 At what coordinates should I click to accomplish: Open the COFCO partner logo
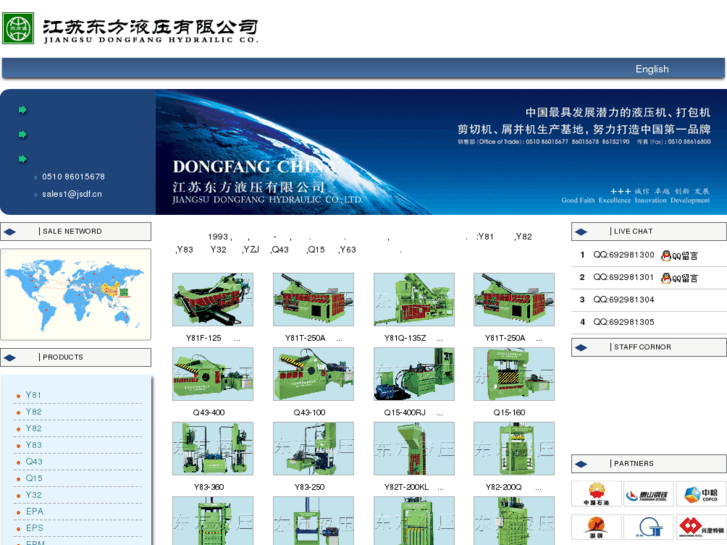pyautogui.click(x=701, y=494)
